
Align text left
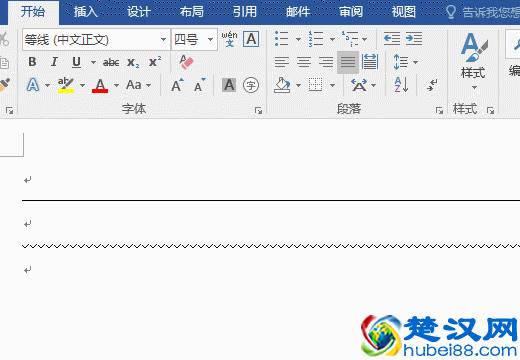point(282,62)
